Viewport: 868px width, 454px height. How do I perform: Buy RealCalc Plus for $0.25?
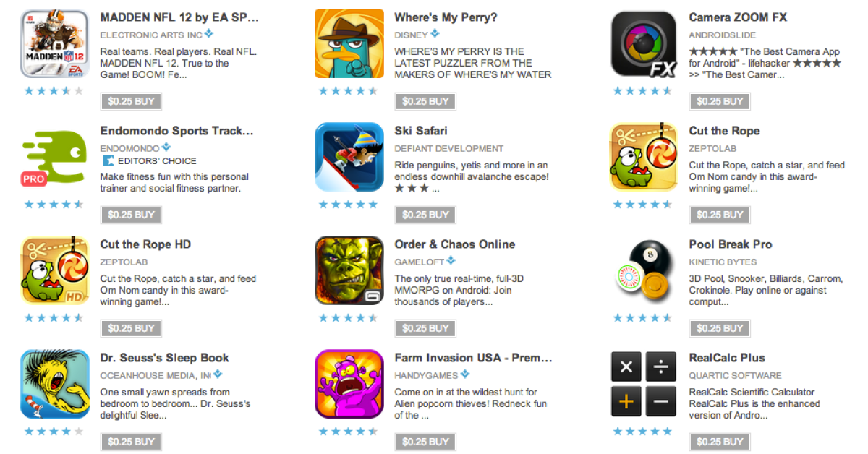tap(720, 442)
